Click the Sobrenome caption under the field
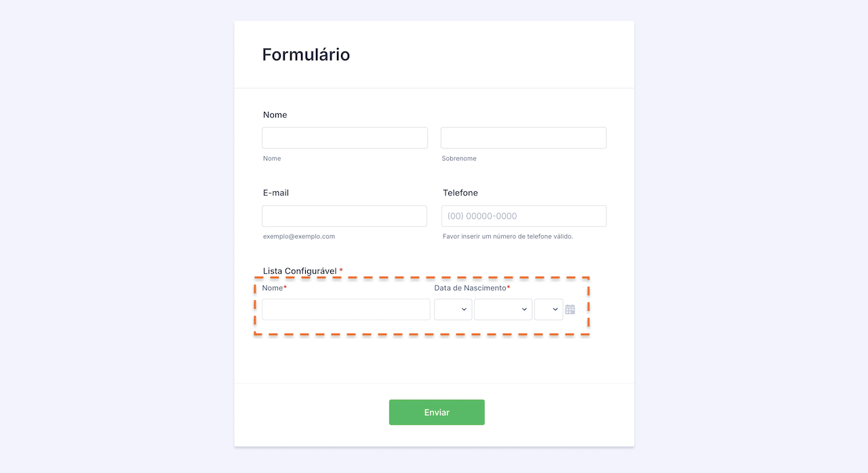The width and height of the screenshot is (868, 473). (459, 158)
